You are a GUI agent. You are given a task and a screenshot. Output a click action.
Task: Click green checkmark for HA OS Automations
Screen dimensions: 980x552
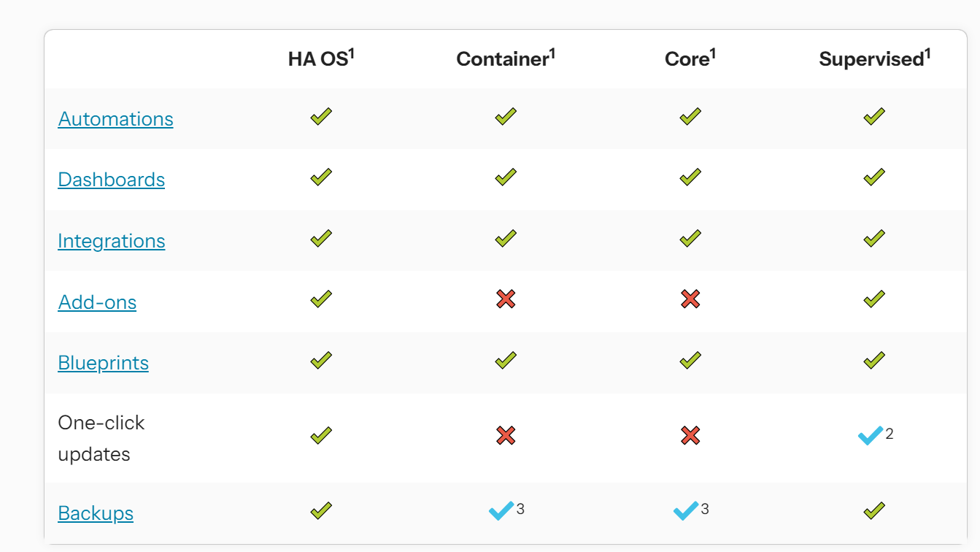point(321,116)
